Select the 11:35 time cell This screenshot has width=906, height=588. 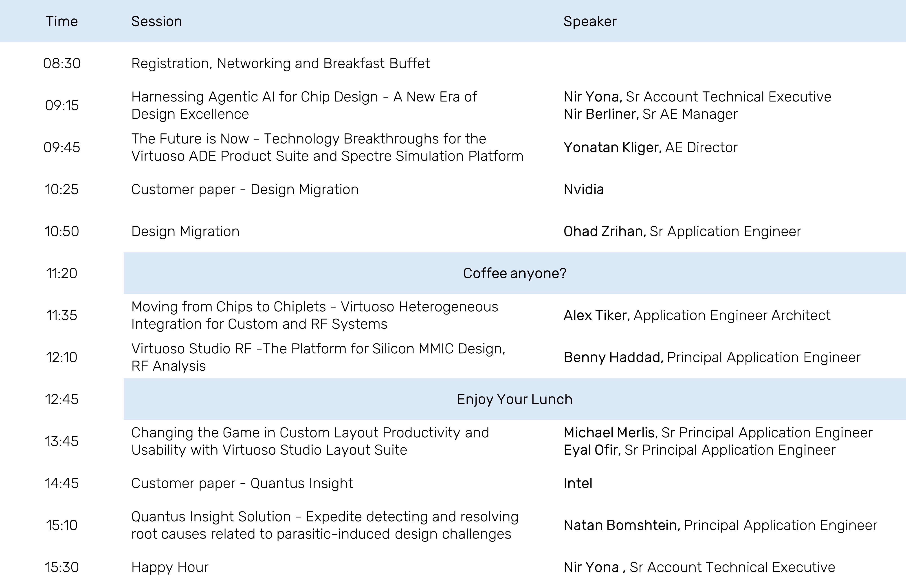click(62, 315)
